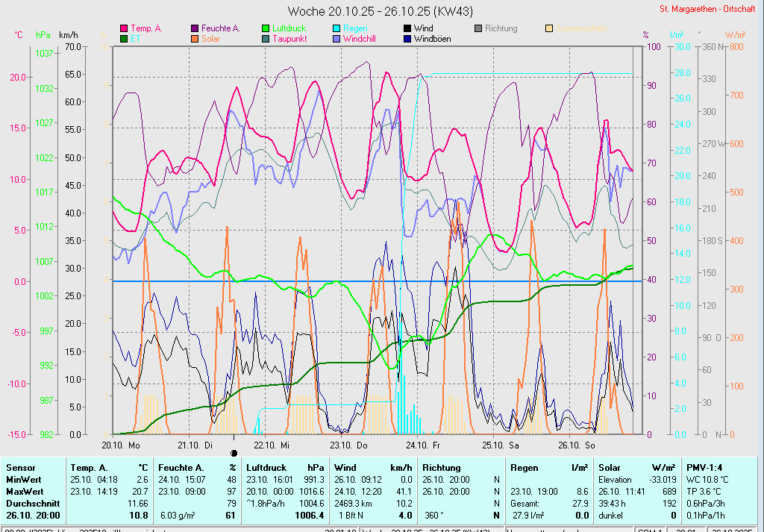Click the teal Taupunkt legend square

(x=266, y=38)
